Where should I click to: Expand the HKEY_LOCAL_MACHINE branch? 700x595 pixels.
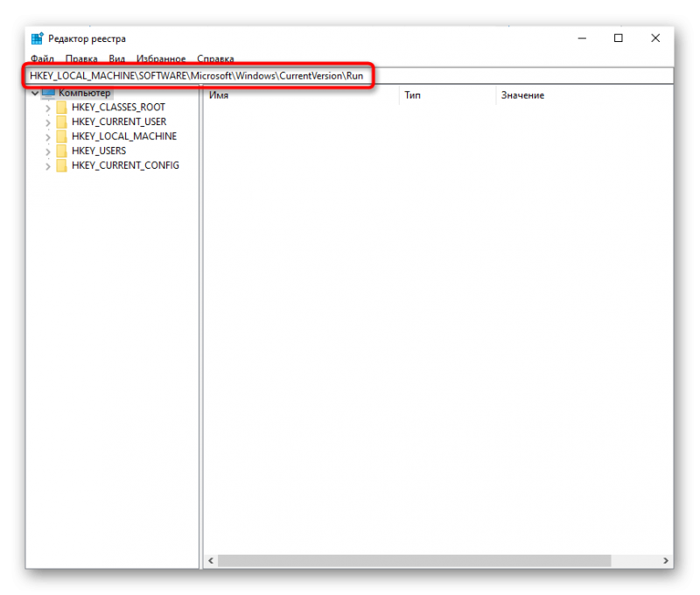point(48,137)
